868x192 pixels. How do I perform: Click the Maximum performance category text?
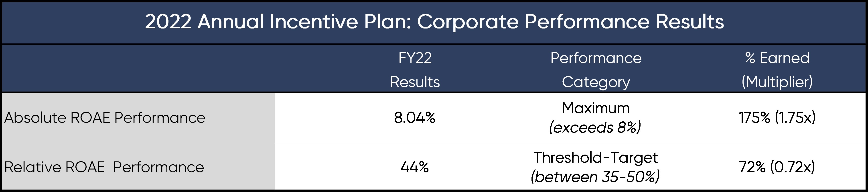click(x=595, y=108)
